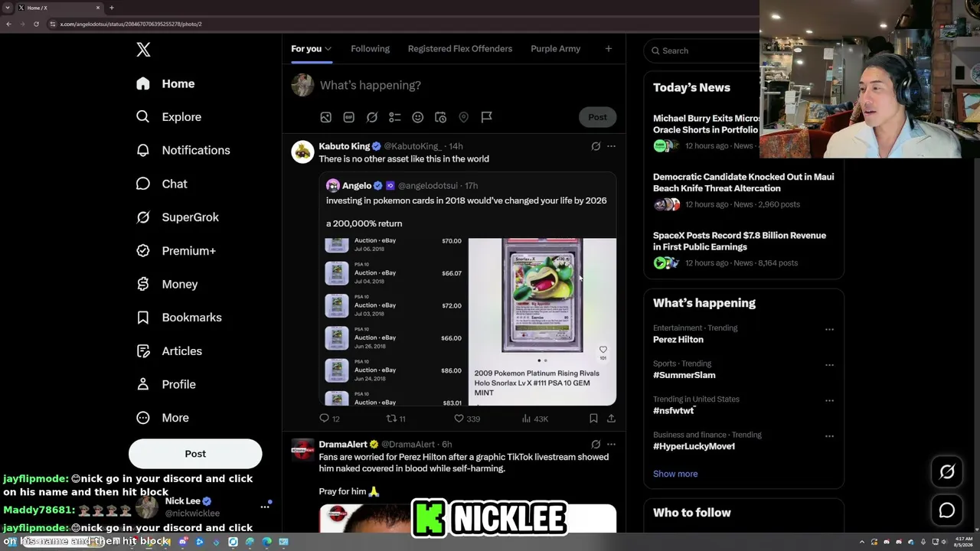Open the SpaceX $7.8 Billion Revenue news story

[740, 241]
